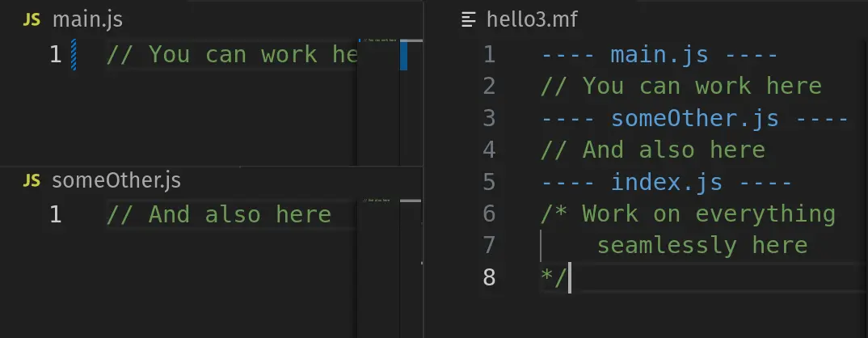The width and height of the screenshot is (868, 338).
Task: Click line number 2 in hello3.mf gutter
Action: [x=489, y=86]
